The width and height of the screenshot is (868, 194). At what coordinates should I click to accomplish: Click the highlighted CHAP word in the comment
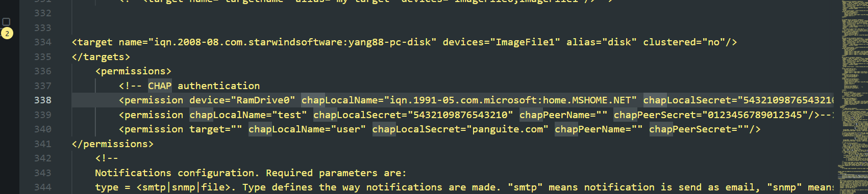[160, 86]
